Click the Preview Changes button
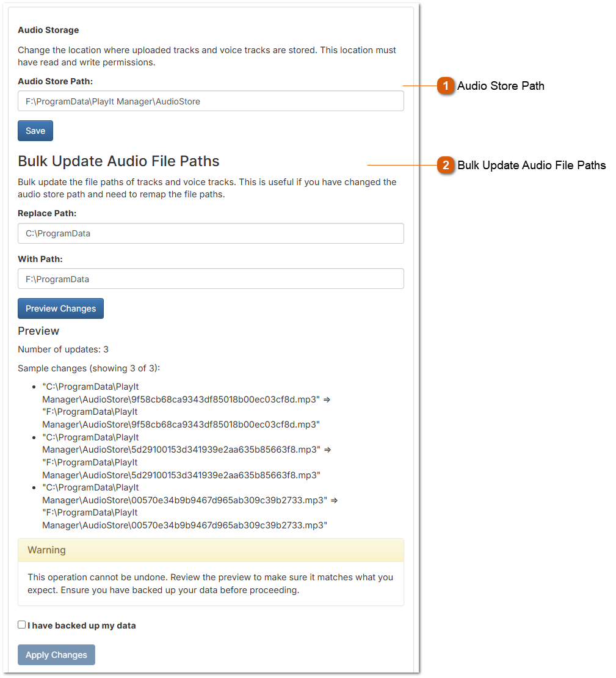The height and width of the screenshot is (678, 616). click(x=60, y=308)
